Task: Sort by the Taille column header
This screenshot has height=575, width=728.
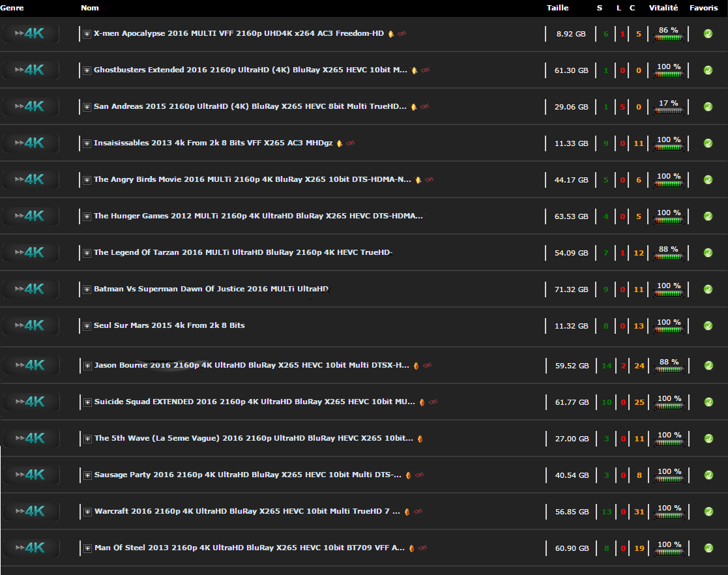Action: pos(558,8)
